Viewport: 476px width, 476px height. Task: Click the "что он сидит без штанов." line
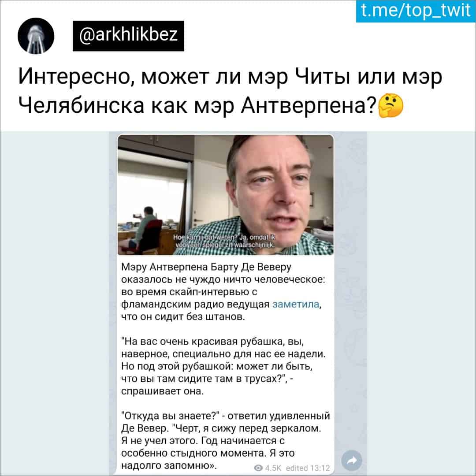coord(183,316)
